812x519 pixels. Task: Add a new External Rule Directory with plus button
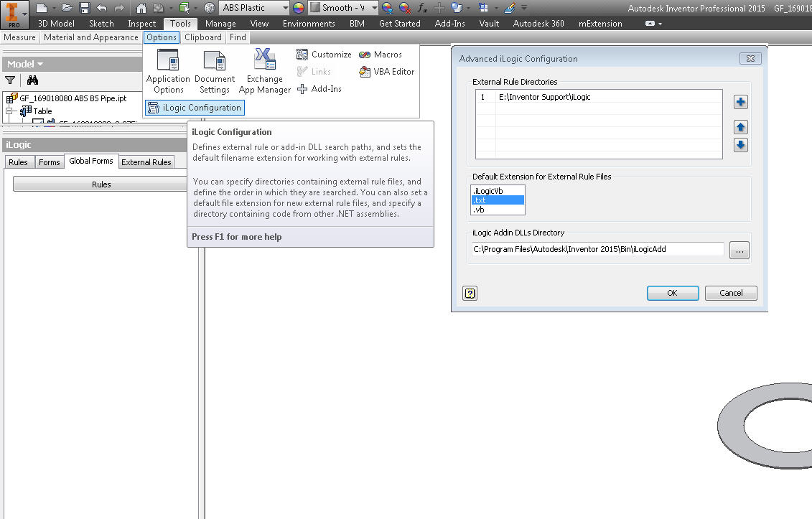(740, 101)
